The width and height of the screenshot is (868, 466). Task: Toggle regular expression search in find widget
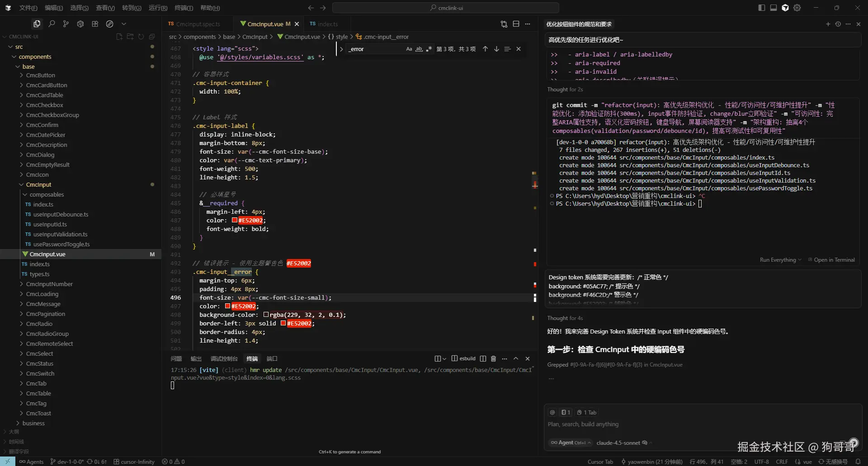429,49
